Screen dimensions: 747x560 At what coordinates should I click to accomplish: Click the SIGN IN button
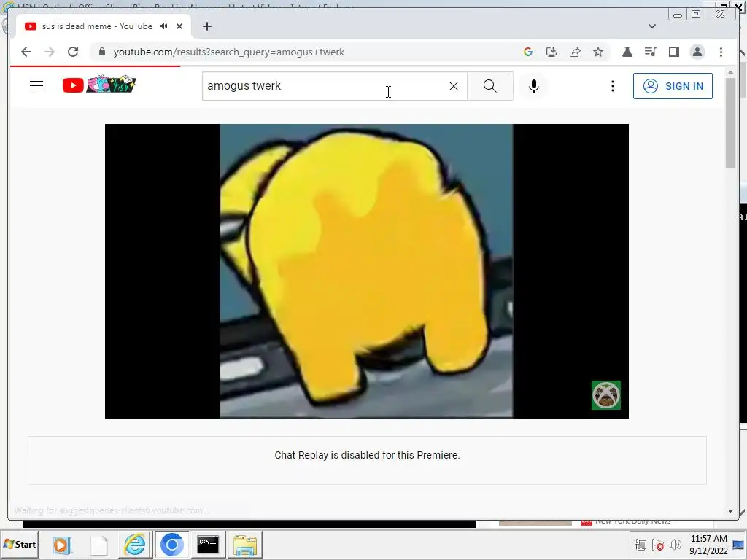673,86
